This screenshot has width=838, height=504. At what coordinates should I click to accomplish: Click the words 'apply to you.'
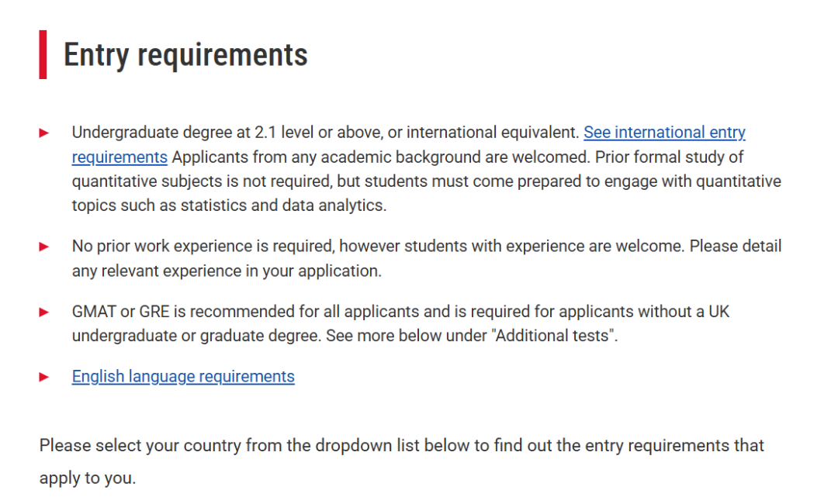(x=88, y=478)
